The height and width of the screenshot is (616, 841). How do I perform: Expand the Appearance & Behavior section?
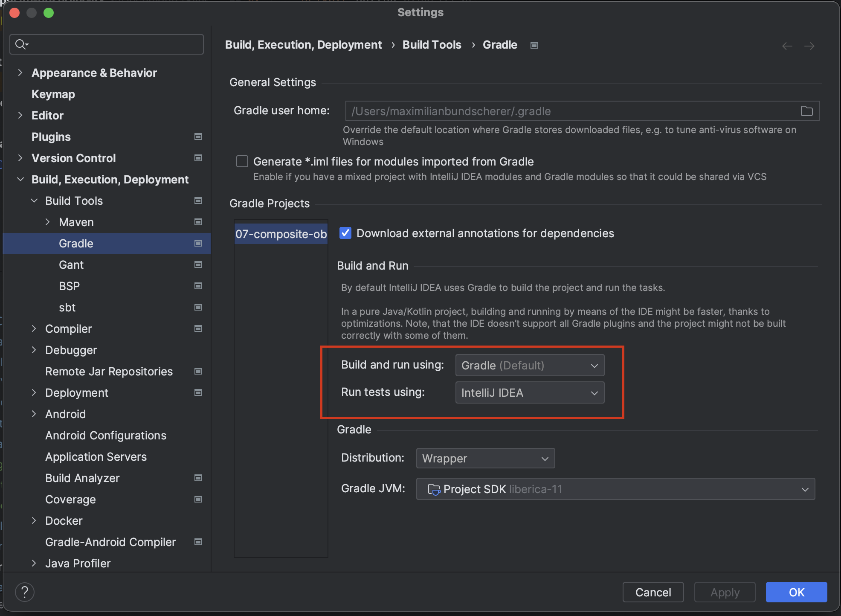20,73
